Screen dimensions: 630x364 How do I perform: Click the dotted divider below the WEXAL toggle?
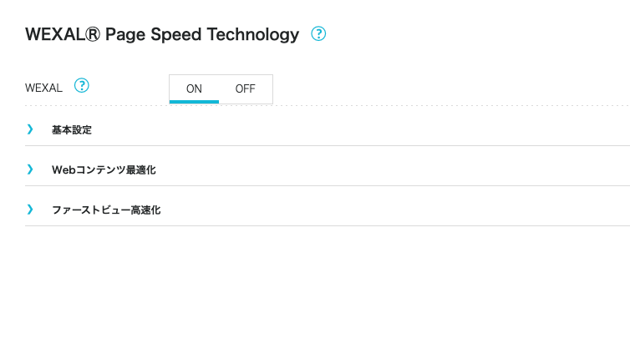click(328, 106)
